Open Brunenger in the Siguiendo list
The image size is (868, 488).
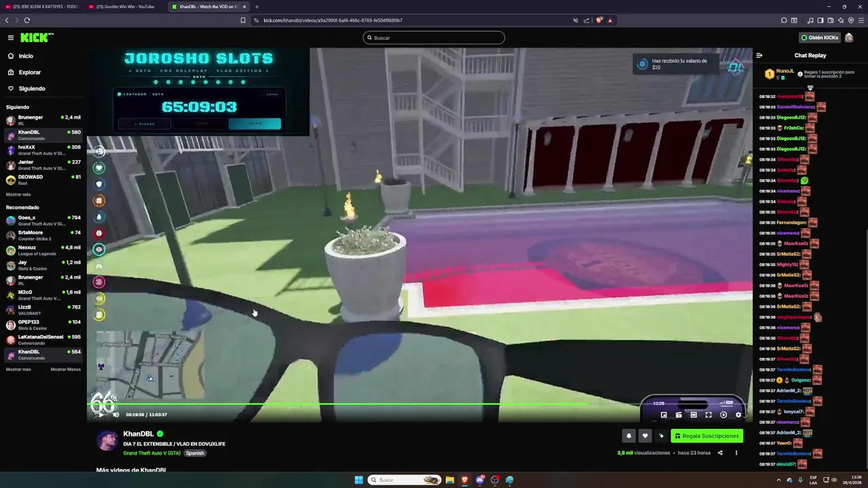(43, 120)
